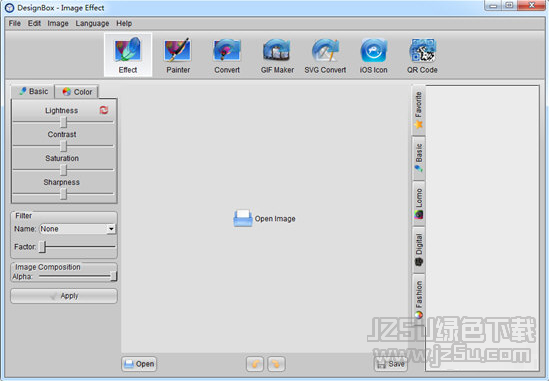
Task: Select the Digital vertical tab
Action: pyautogui.click(x=418, y=250)
